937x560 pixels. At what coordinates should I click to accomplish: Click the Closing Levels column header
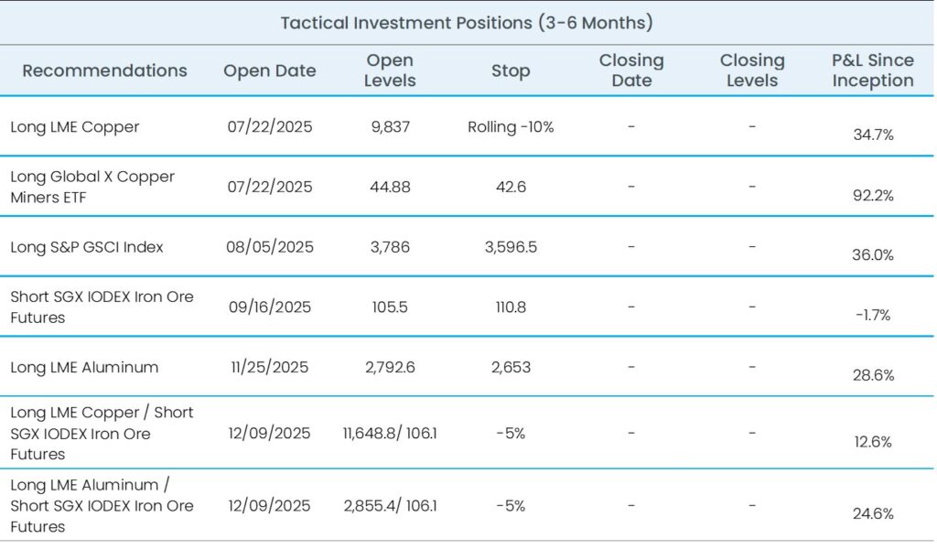point(752,70)
